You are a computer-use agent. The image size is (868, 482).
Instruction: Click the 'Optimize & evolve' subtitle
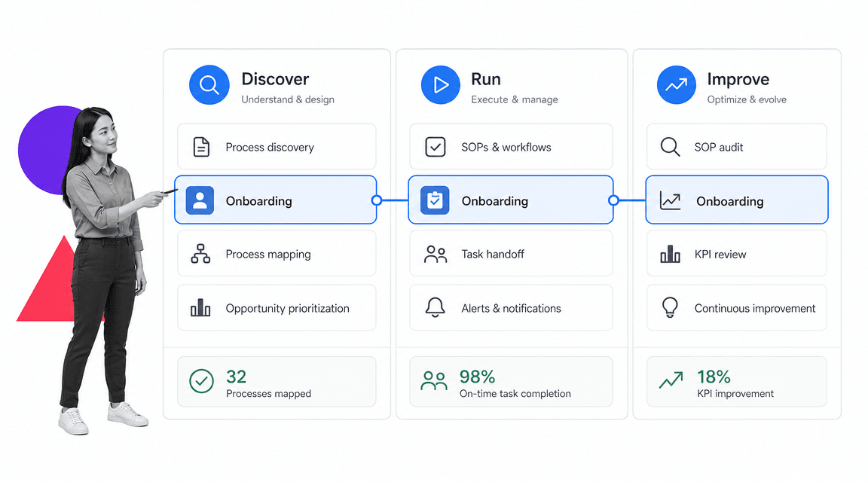click(x=747, y=99)
